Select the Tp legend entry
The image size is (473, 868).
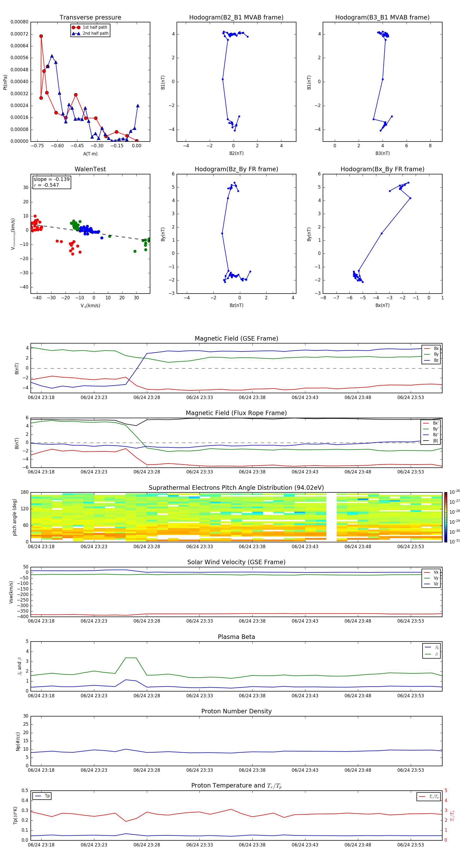(x=42, y=796)
